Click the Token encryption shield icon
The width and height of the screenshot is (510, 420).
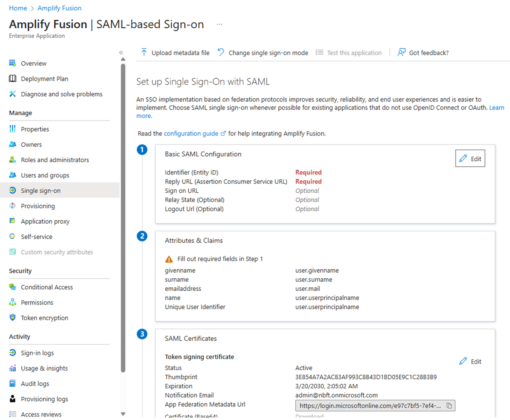click(x=12, y=317)
